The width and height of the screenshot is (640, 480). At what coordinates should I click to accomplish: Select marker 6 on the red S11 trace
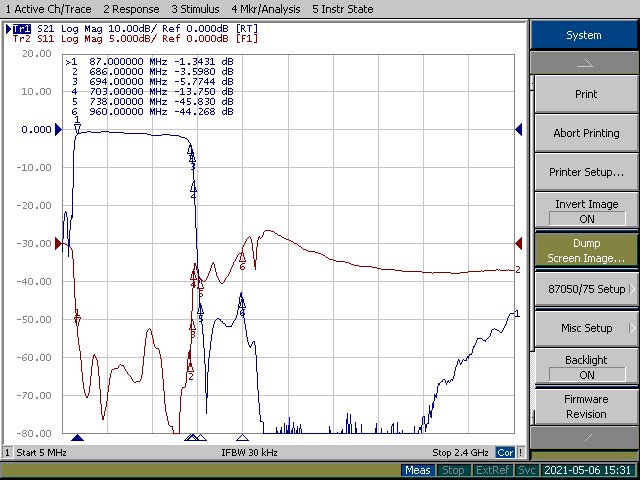tap(242, 257)
